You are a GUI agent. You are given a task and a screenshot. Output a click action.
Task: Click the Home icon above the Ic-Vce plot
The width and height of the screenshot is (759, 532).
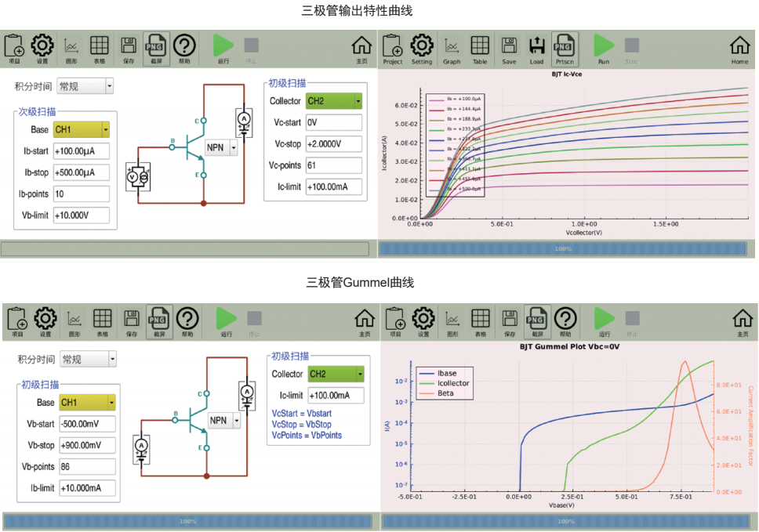739,49
